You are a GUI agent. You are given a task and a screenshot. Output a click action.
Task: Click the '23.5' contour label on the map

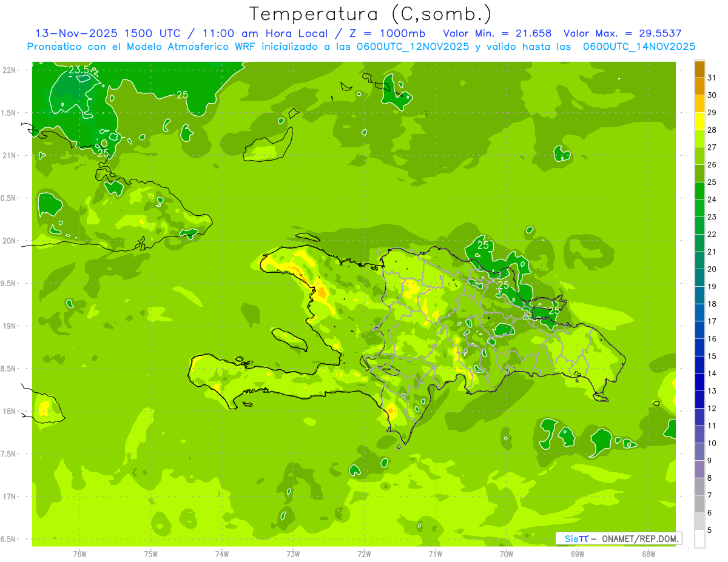(x=79, y=70)
